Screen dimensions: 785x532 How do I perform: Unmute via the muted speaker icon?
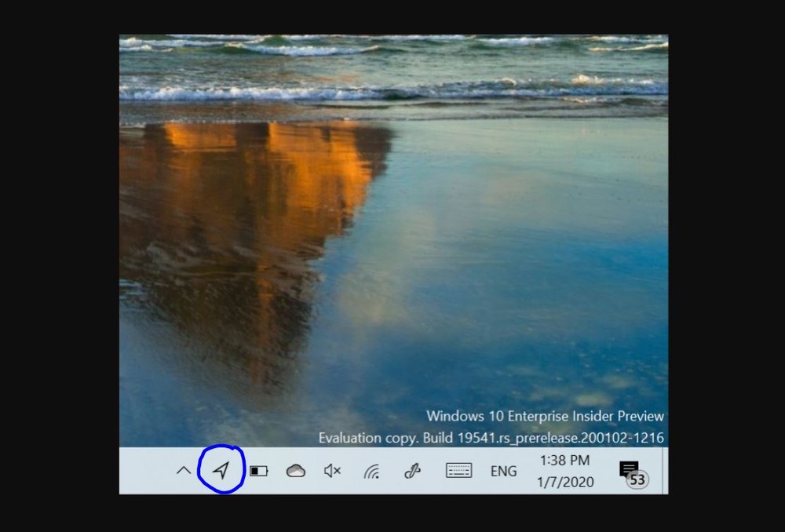[332, 471]
